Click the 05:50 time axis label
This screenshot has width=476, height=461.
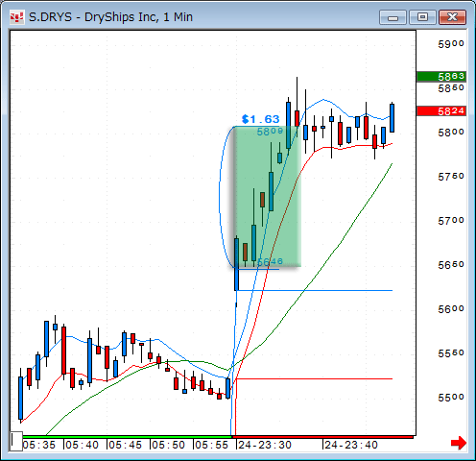coord(169,445)
